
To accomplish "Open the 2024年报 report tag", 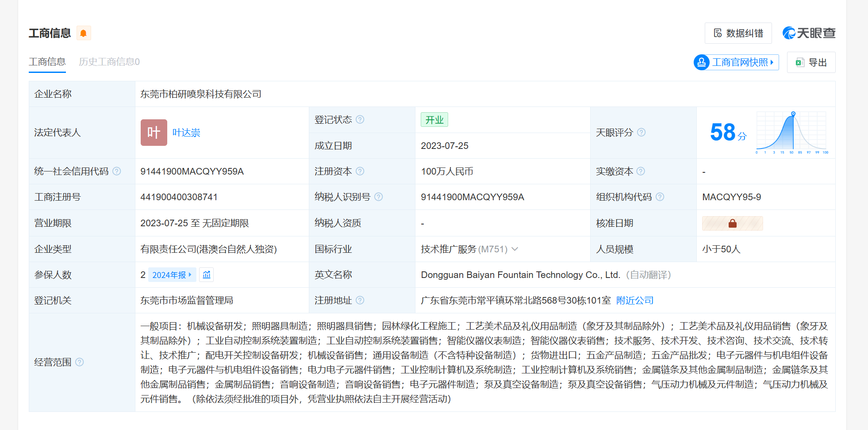I will coord(172,275).
